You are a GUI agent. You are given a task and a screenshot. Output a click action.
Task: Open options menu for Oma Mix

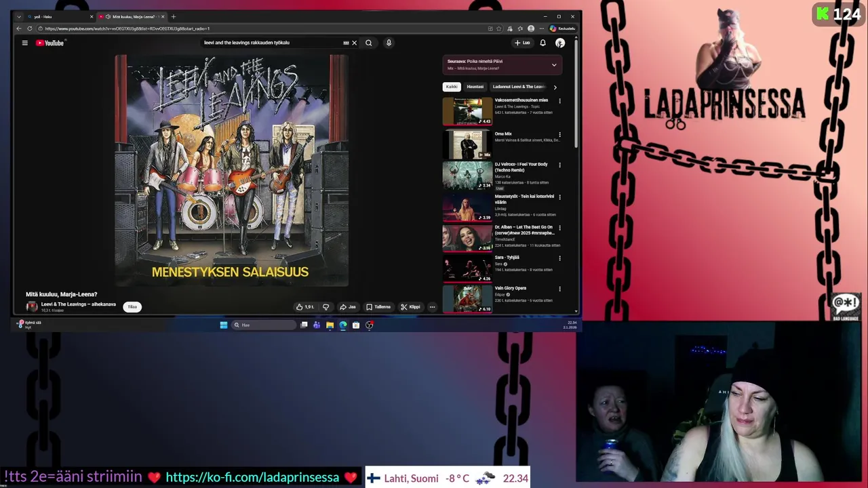click(x=559, y=135)
